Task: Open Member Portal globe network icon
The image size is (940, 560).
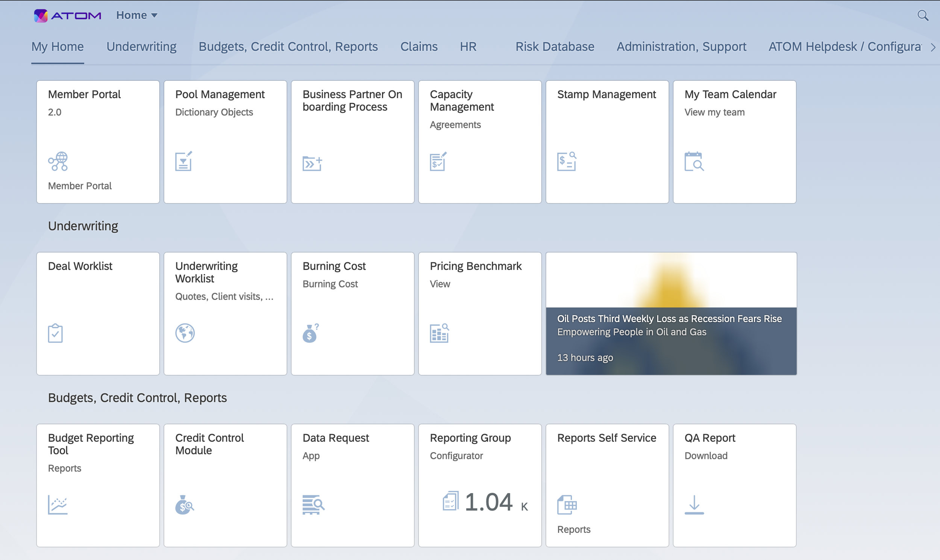Action: [58, 162]
